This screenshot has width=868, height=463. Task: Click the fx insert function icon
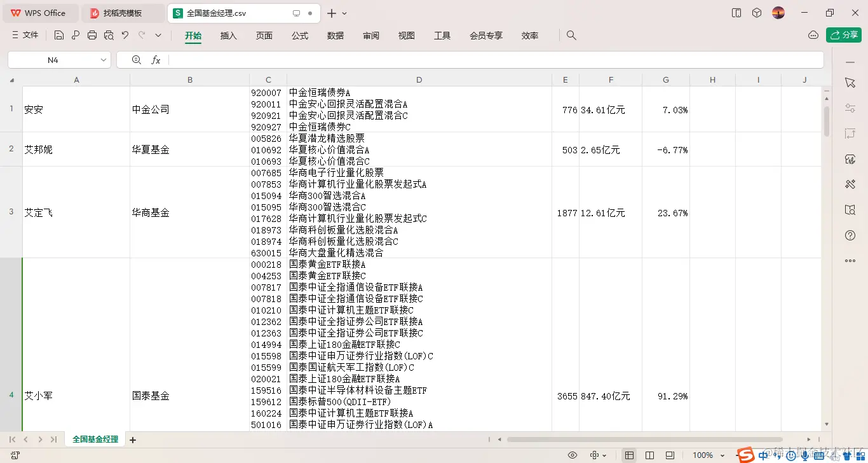(156, 60)
